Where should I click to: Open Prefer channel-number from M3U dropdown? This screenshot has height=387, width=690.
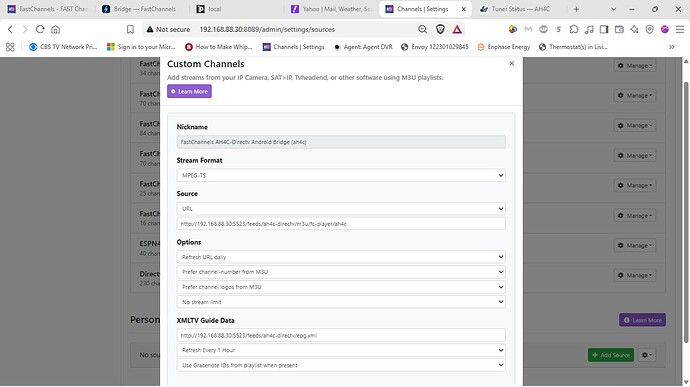pos(341,272)
